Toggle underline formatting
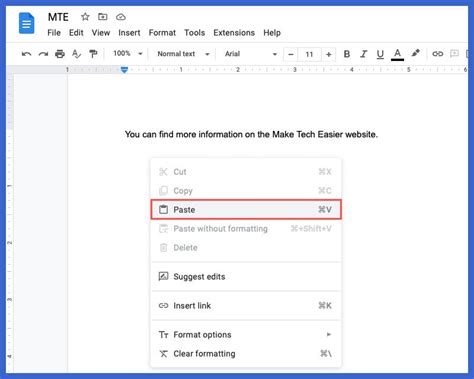The width and height of the screenshot is (474, 379). [x=380, y=54]
